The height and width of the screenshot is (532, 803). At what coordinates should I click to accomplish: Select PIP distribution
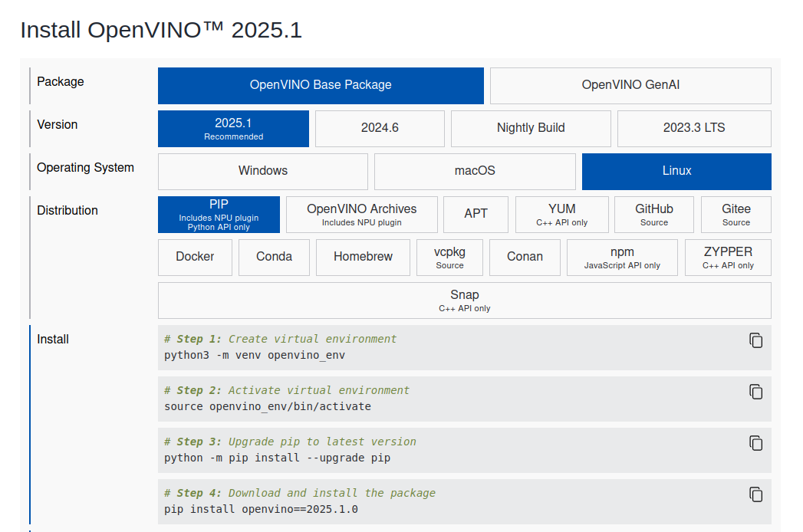click(219, 215)
